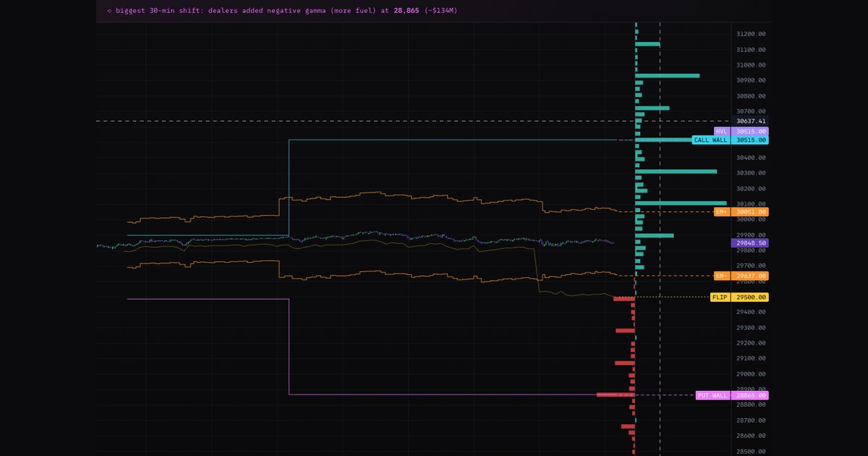Click the 31000.00 axis label
Screen dimensions: 868x456
751,65
